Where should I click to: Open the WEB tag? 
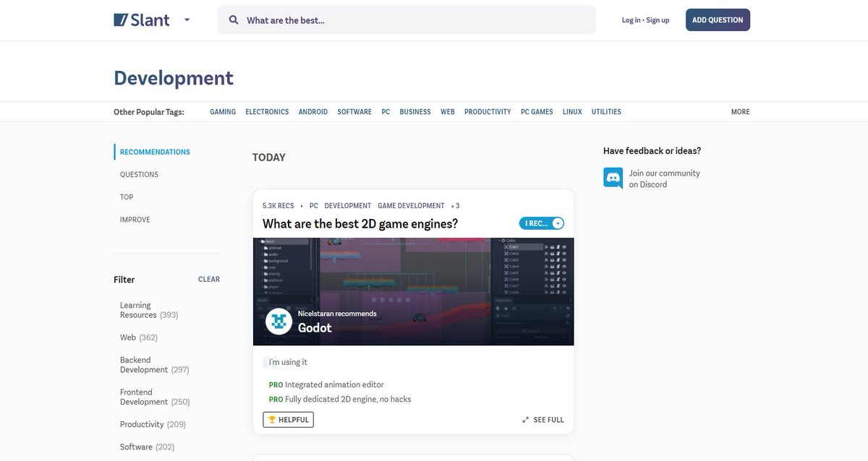pos(448,112)
